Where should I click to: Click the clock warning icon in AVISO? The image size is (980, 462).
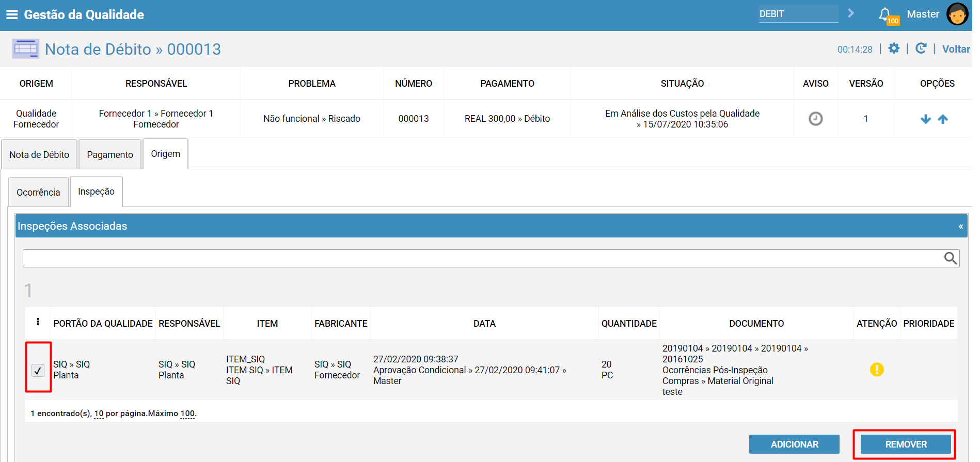click(x=815, y=119)
